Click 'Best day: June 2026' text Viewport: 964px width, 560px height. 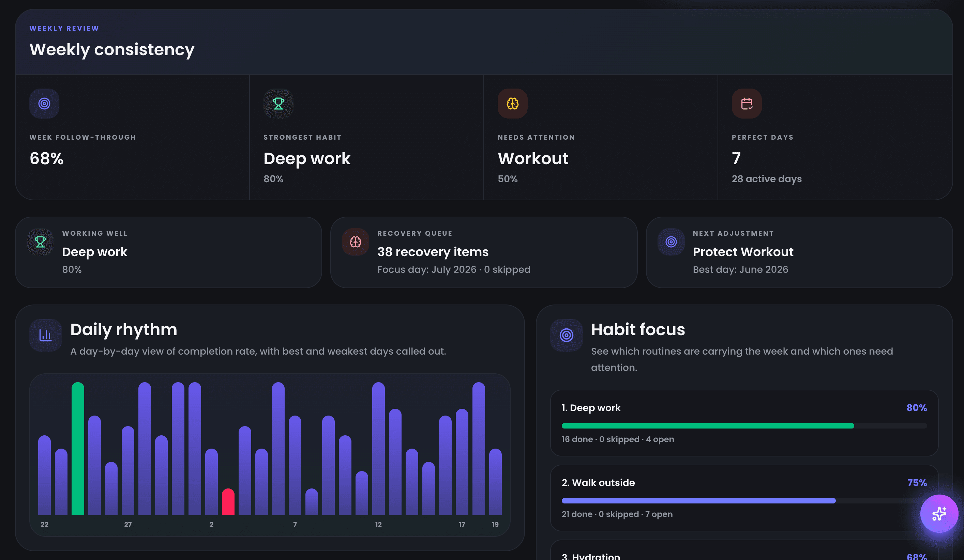741,269
